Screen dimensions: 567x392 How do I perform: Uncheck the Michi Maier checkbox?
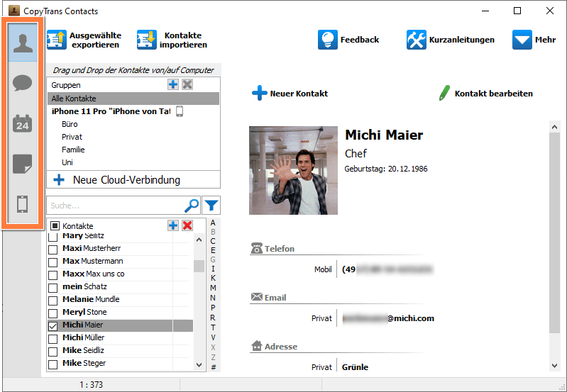pos(53,326)
